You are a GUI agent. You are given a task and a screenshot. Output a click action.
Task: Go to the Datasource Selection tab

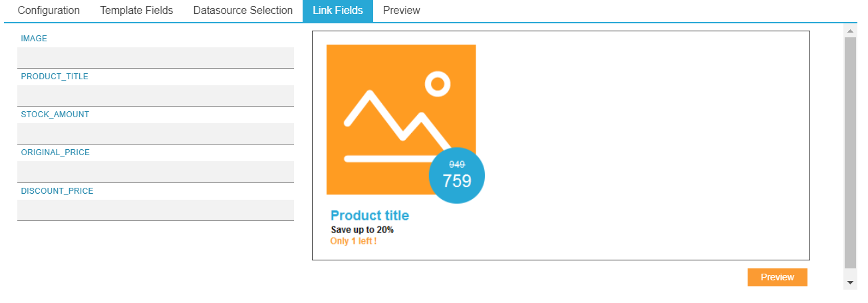coord(243,11)
